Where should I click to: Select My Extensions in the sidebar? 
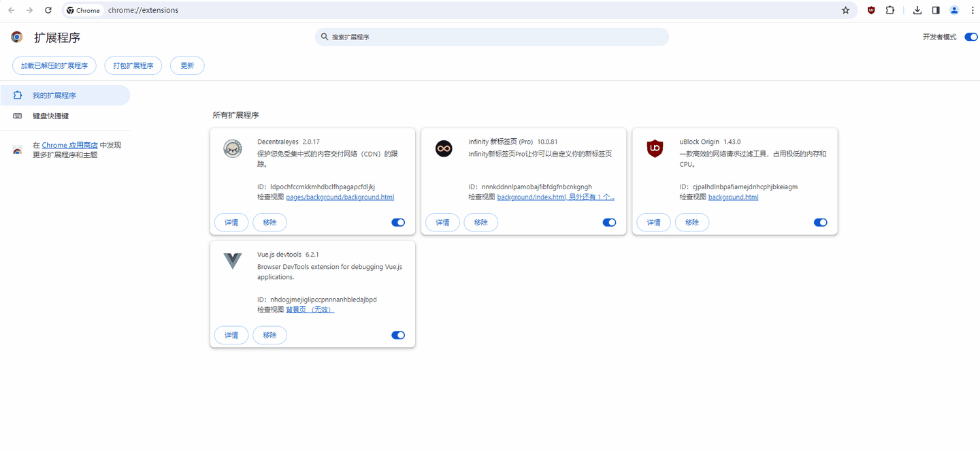(x=65, y=95)
